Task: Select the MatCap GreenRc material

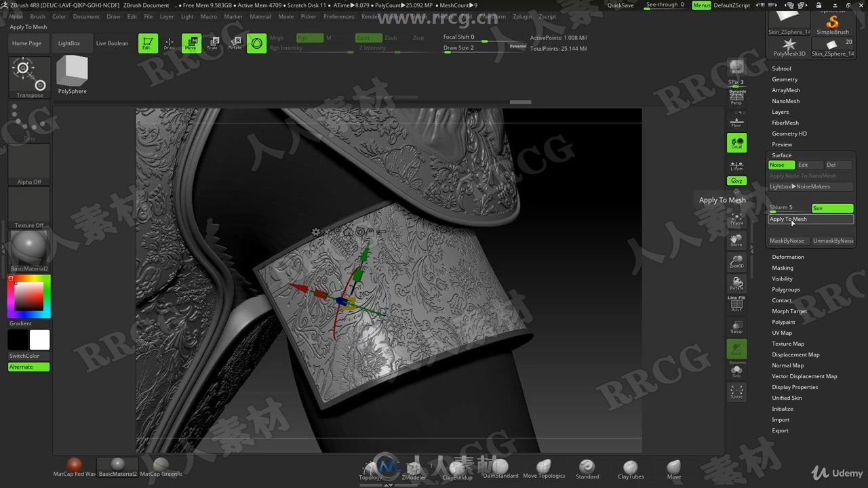Action: (161, 468)
